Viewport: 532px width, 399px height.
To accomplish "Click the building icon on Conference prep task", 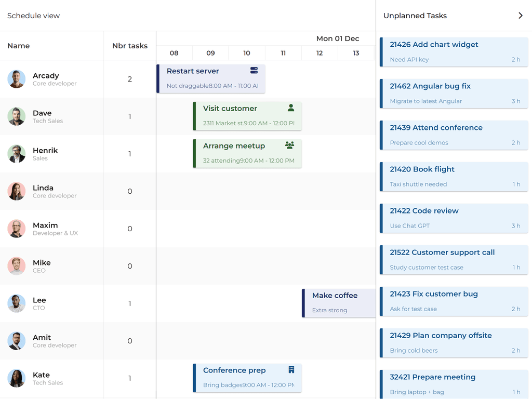I will (x=291, y=370).
